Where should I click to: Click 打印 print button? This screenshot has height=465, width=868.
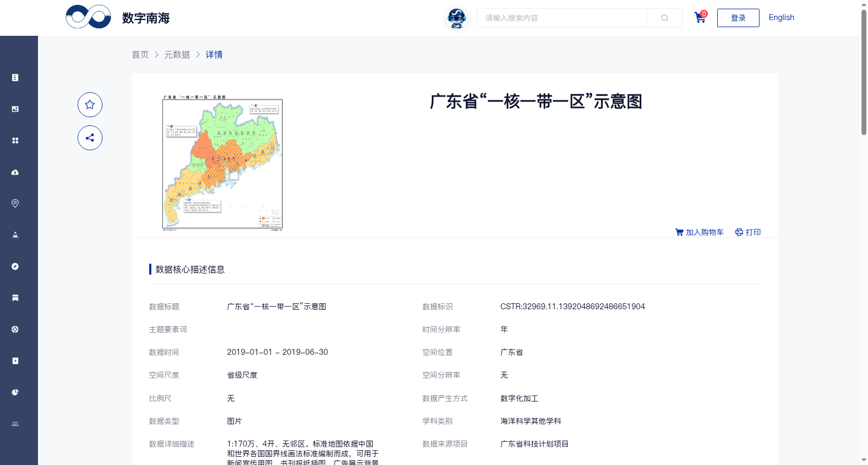748,232
